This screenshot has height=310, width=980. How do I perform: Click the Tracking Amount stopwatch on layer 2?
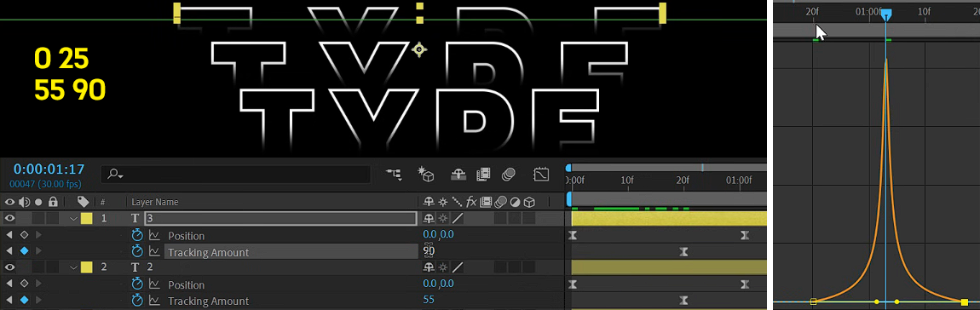click(137, 301)
